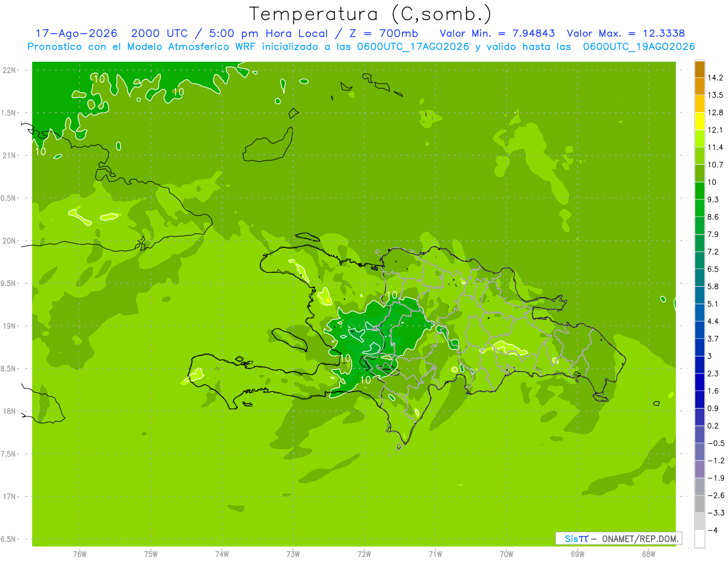The image size is (728, 562).
Task: Click the colorbar value 10.7
Action: click(x=716, y=165)
